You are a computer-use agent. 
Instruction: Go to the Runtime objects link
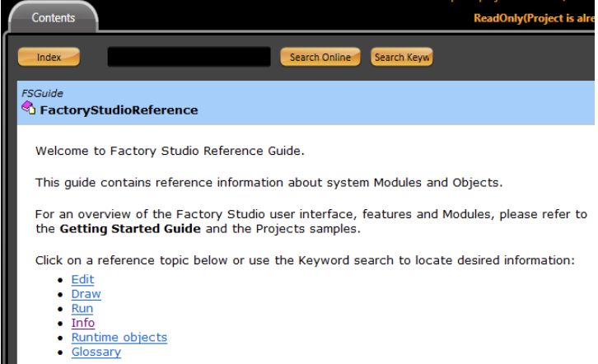(119, 338)
